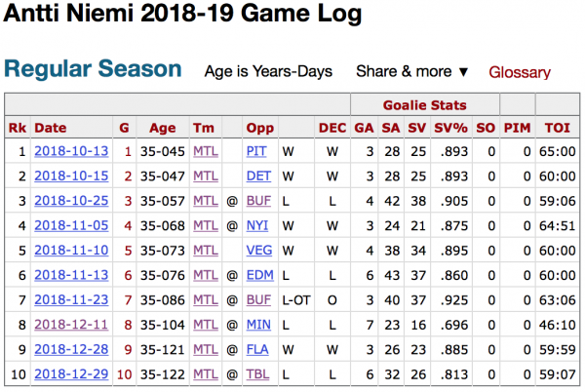Click the NYI opponent link
The image size is (585, 392).
click(258, 225)
